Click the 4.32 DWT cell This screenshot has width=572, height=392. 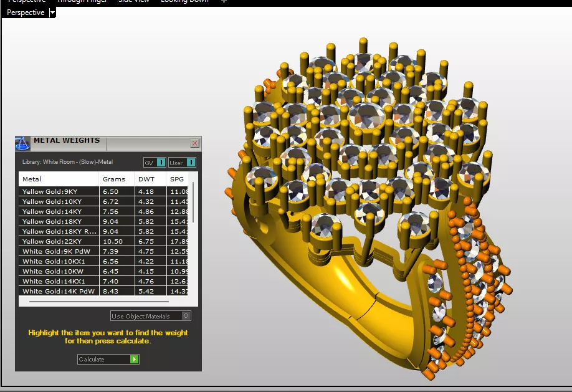click(x=151, y=201)
